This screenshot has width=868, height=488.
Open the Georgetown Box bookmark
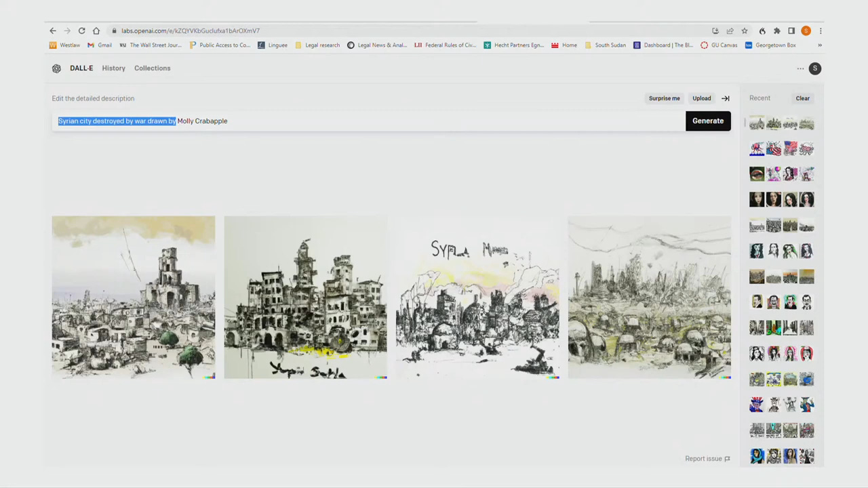(x=771, y=45)
